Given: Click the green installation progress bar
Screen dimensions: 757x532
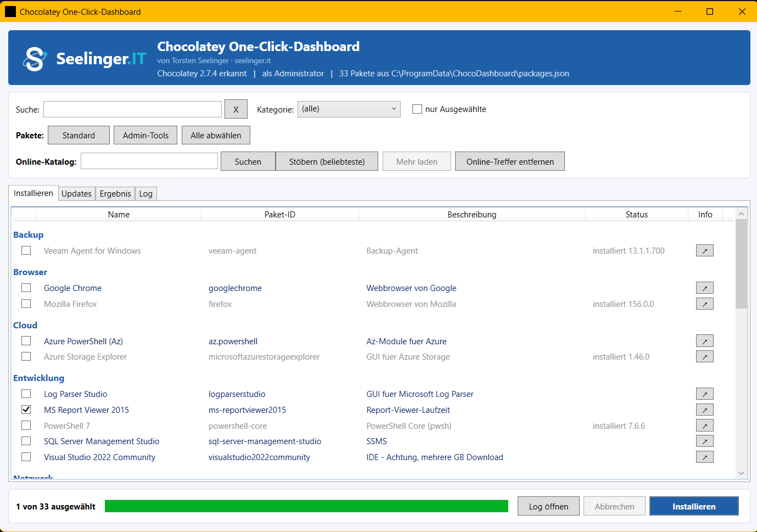Looking at the screenshot, I should (306, 506).
